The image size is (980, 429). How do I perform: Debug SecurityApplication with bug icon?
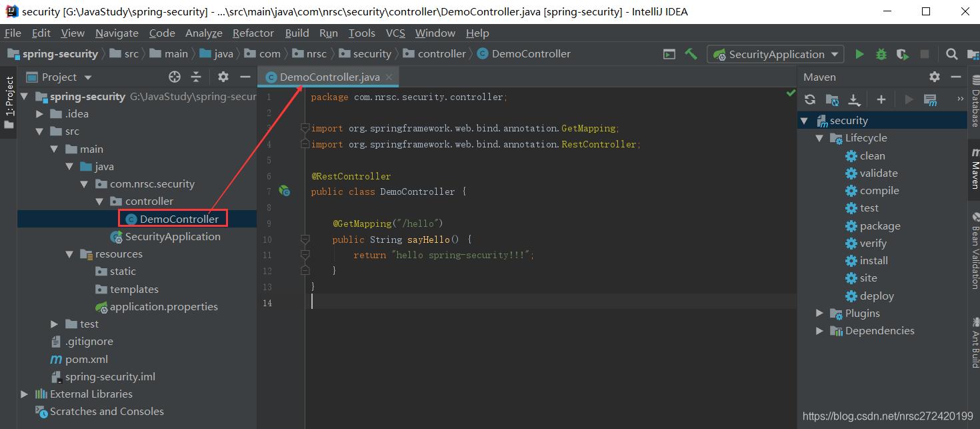(x=881, y=54)
